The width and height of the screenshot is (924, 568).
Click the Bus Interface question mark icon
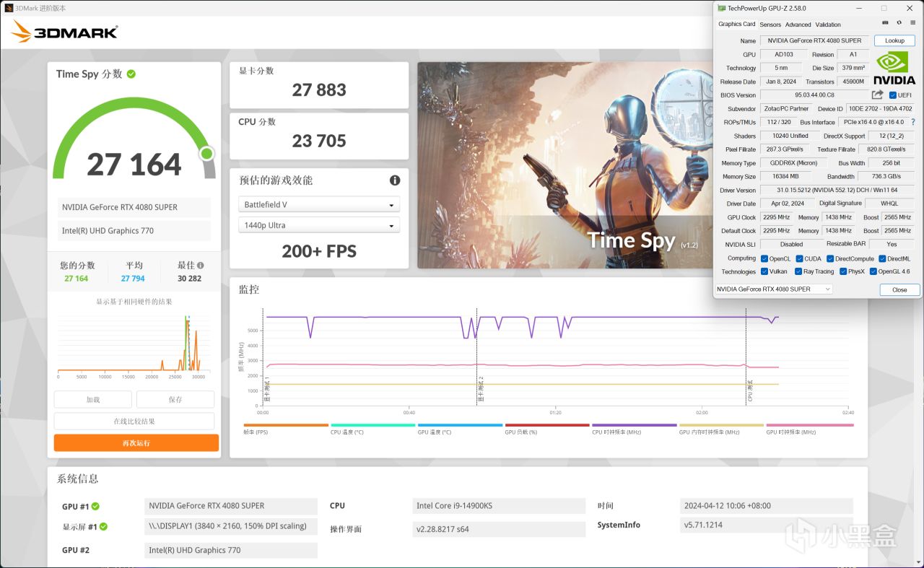click(913, 122)
